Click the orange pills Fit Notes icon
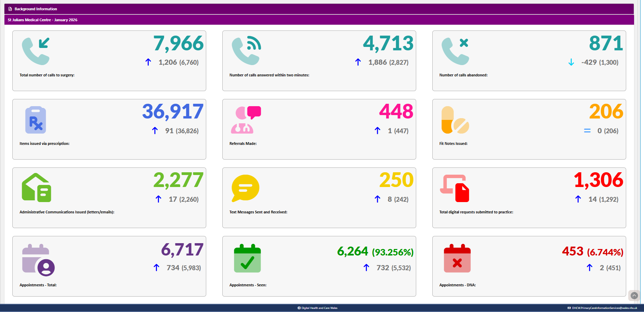This screenshot has width=644, height=312. (x=455, y=120)
